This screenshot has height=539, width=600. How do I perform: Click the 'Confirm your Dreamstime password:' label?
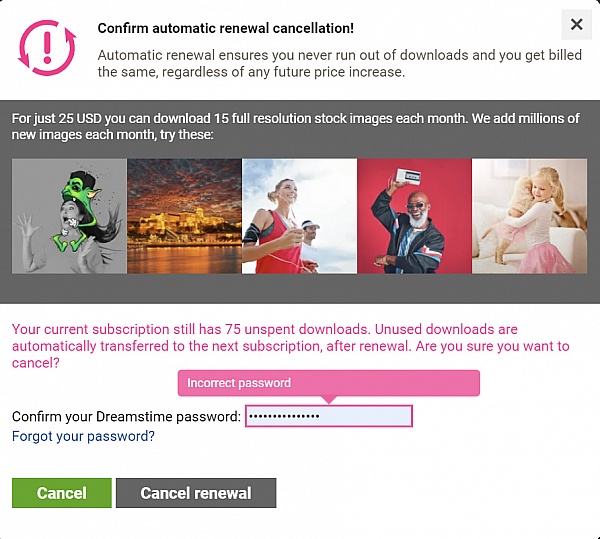click(126, 416)
